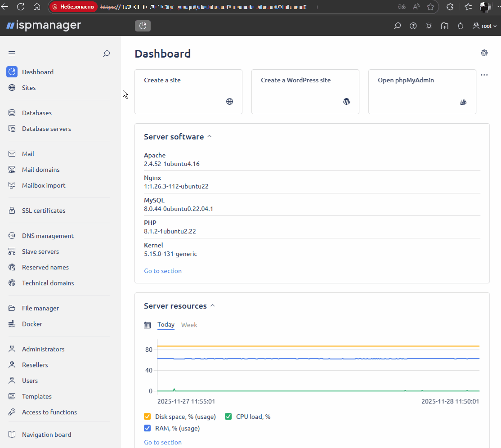Collapse the Server resources section
The height and width of the screenshot is (448, 501).
(x=213, y=306)
